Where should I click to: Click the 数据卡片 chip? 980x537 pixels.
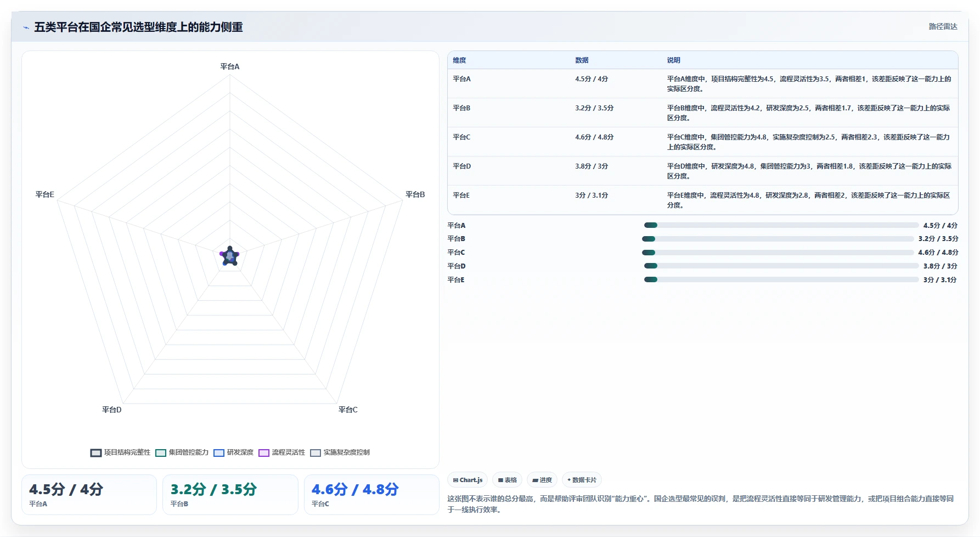click(582, 480)
